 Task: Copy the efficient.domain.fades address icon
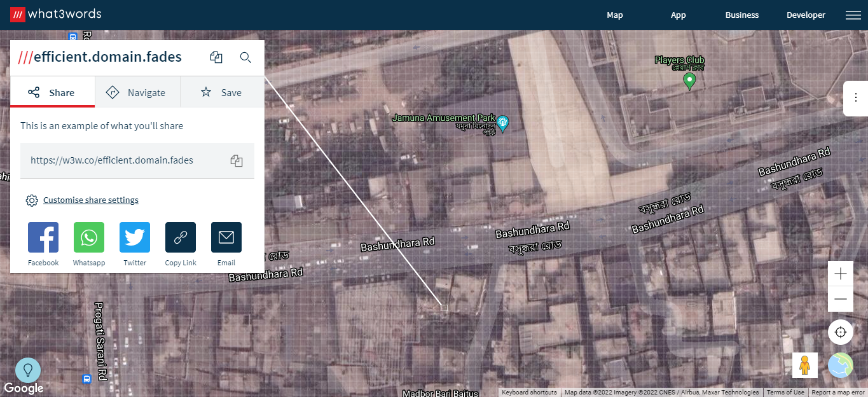216,57
